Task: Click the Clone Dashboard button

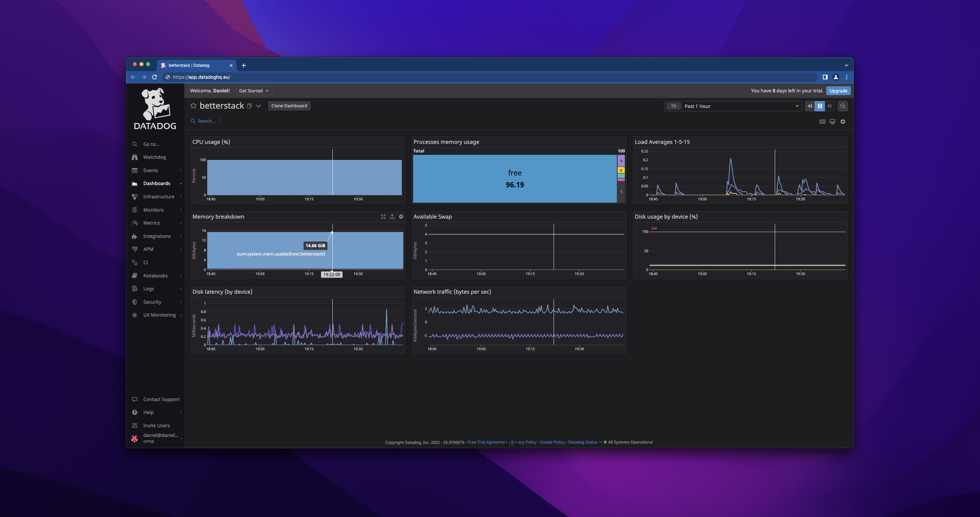Action: pyautogui.click(x=289, y=106)
